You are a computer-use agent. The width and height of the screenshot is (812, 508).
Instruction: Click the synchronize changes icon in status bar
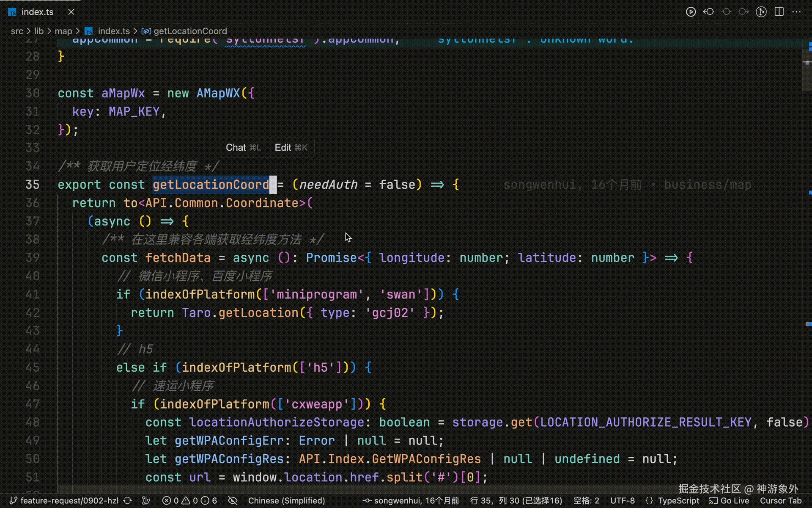[x=128, y=501]
